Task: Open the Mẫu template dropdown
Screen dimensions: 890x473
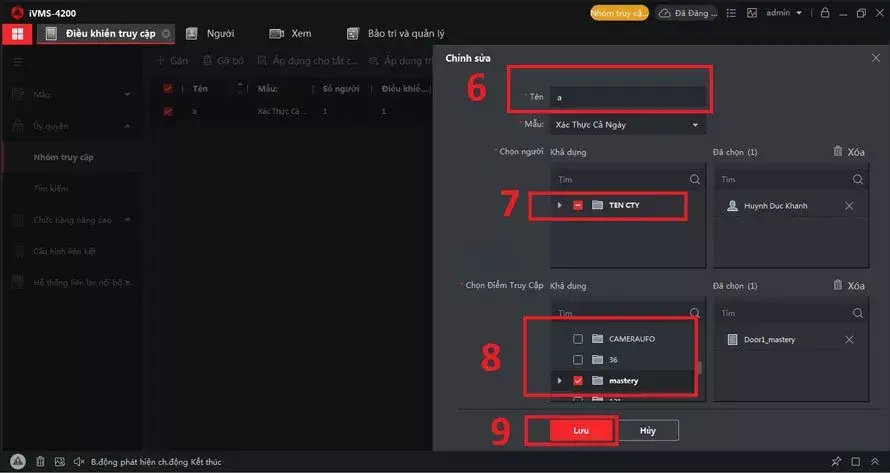Action: coord(628,125)
